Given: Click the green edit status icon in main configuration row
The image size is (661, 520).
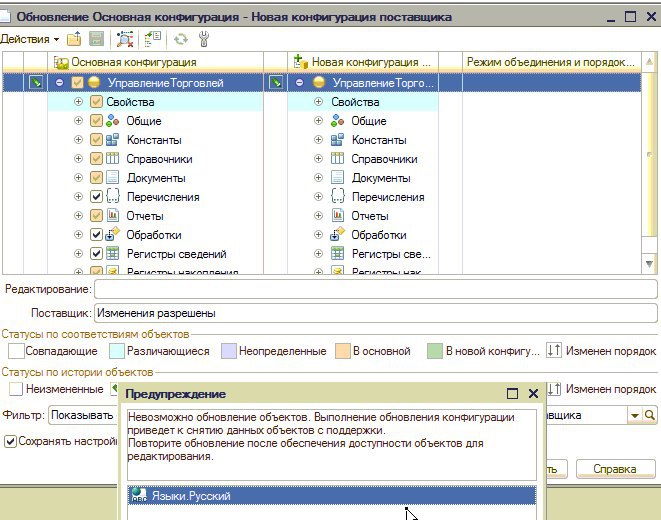Looking at the screenshot, I should click(x=36, y=82).
